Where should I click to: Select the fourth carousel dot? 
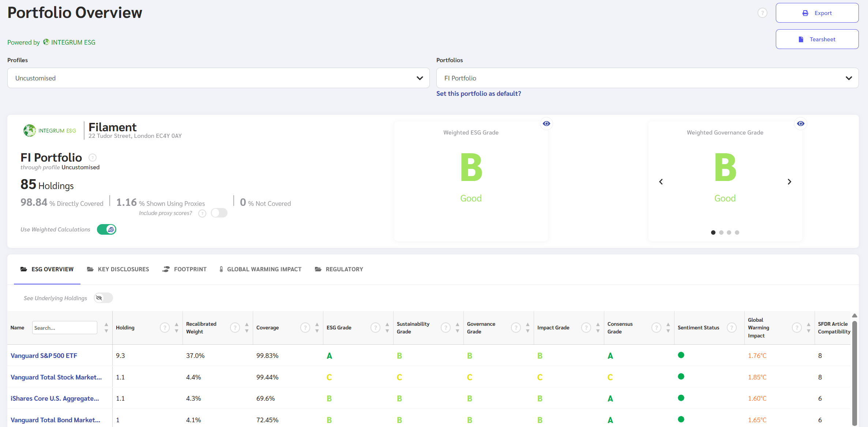pyautogui.click(x=737, y=233)
